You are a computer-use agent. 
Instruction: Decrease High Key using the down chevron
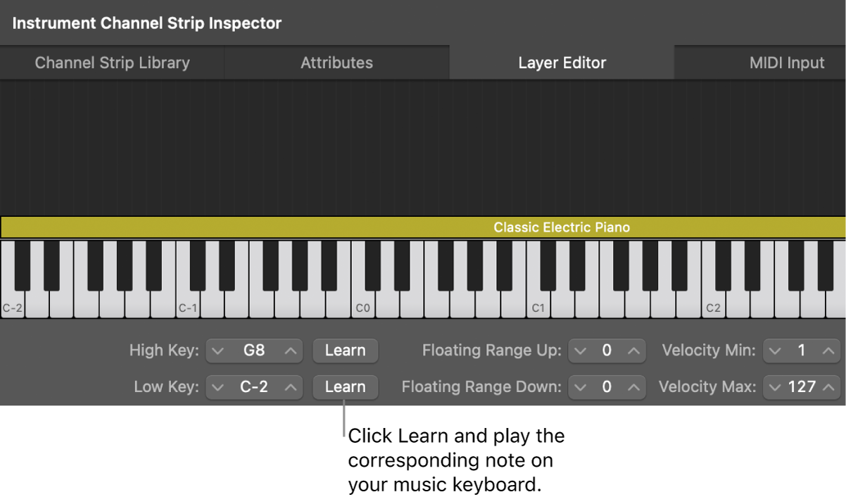218,351
